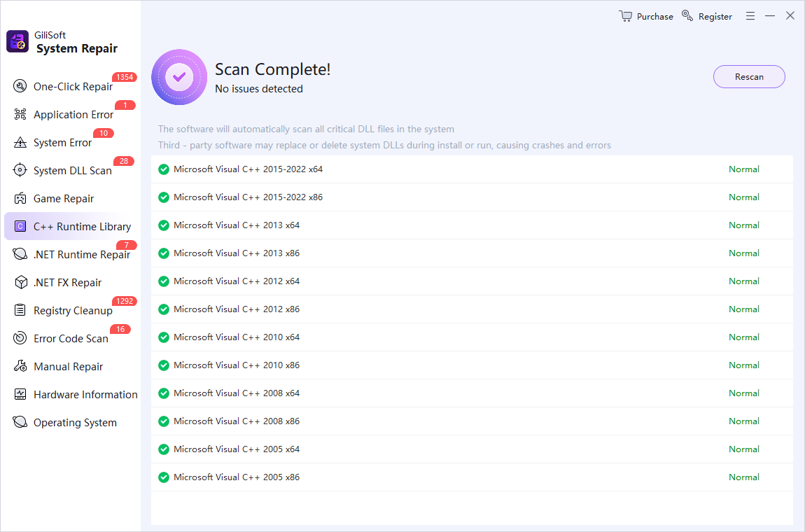Viewport: 805px width, 532px height.
Task: Select Microsoft Visual C++ 2010 x86 row
Action: pos(472,365)
